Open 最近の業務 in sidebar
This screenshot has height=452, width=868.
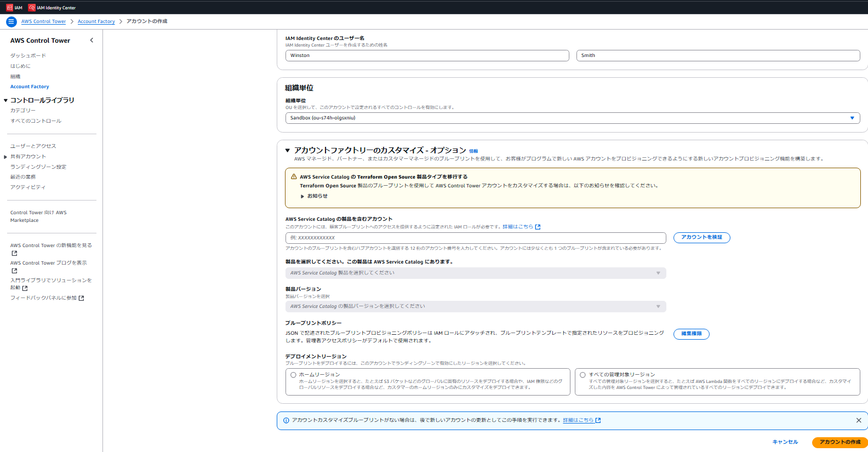coord(23,177)
